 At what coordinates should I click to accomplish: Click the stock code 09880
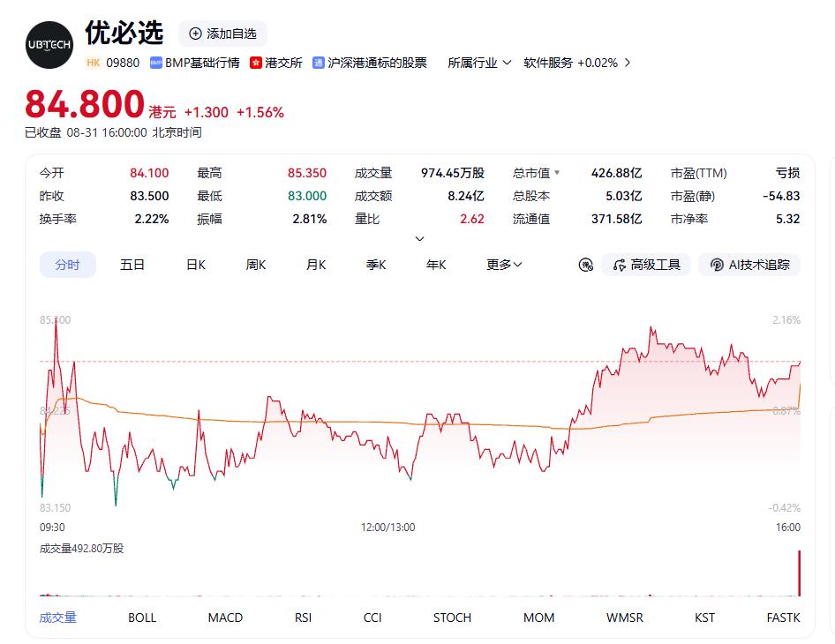tap(123, 63)
